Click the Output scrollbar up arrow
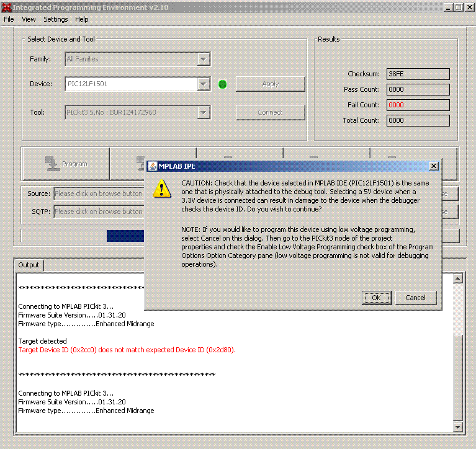Image resolution: width=476 pixels, height=449 pixels. tap(457, 278)
